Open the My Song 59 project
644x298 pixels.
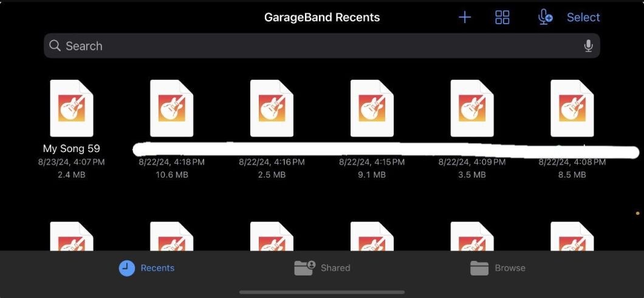pyautogui.click(x=72, y=108)
